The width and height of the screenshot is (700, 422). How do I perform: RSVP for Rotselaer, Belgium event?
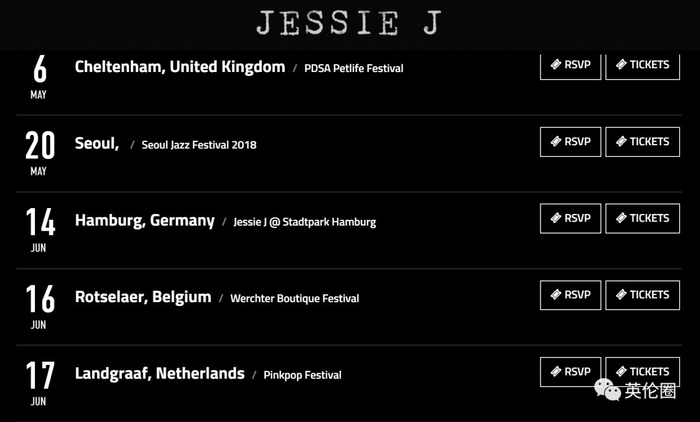tap(570, 295)
